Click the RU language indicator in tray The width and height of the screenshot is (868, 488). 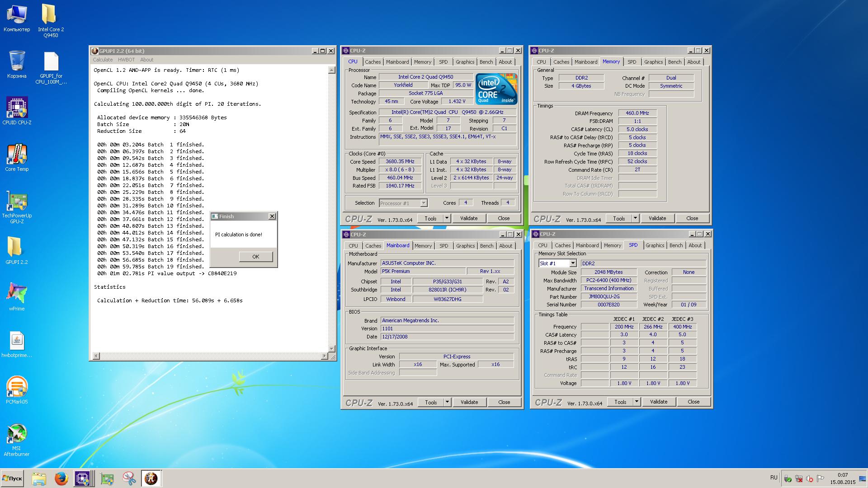point(774,478)
